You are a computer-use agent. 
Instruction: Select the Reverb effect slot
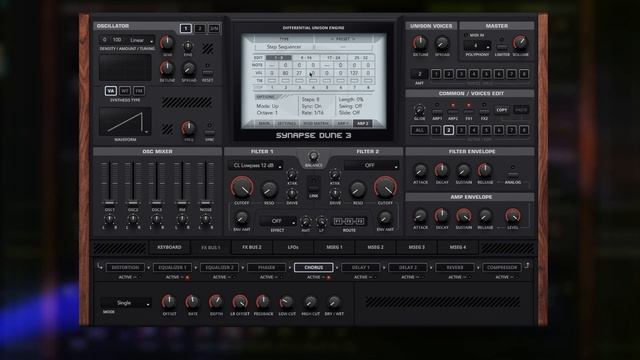click(x=455, y=267)
